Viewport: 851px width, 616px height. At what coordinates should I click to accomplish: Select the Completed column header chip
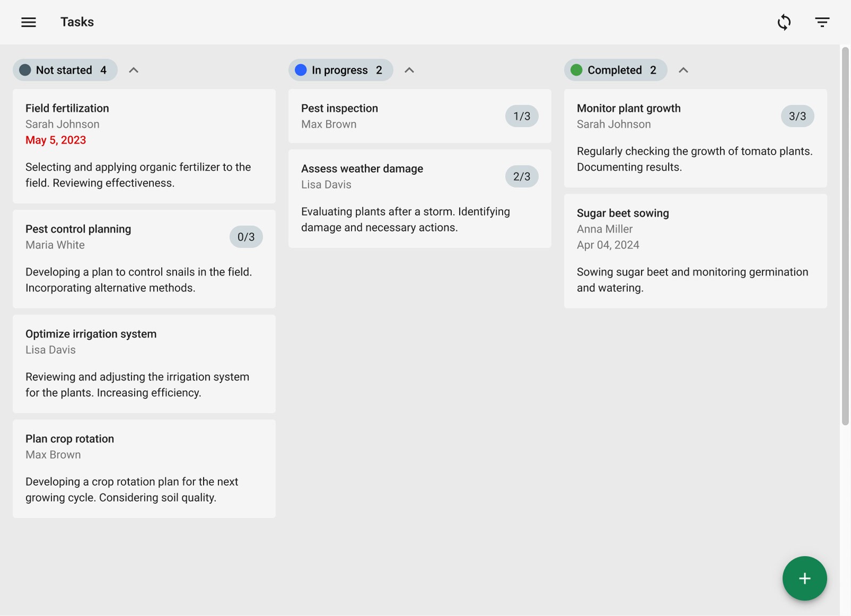coord(615,70)
